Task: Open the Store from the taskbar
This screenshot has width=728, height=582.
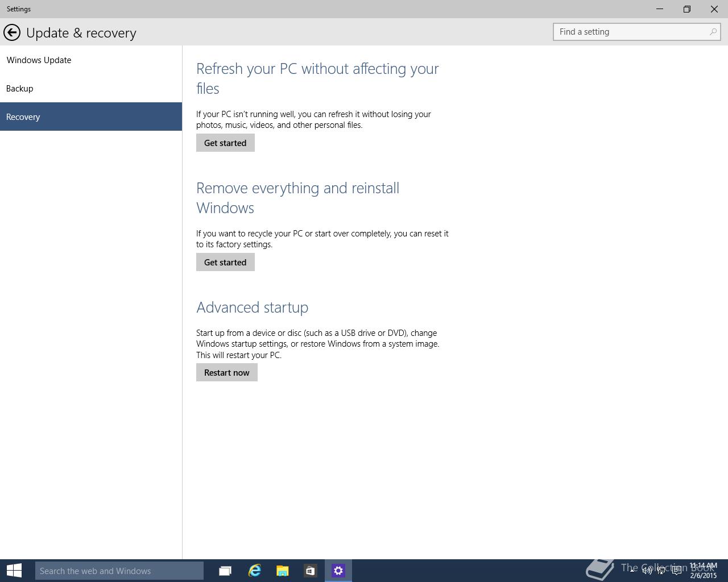Action: coord(310,571)
